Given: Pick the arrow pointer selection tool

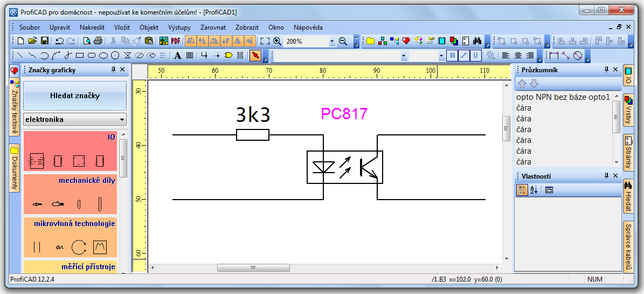Looking at the screenshot, I should pos(255,55).
